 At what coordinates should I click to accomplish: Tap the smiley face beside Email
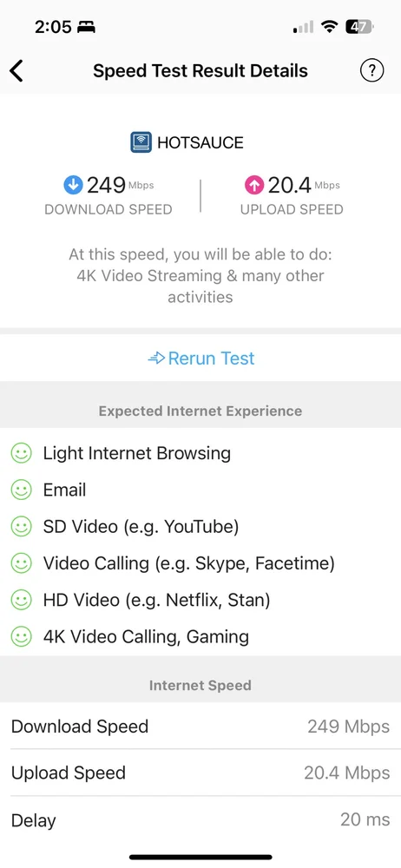[x=21, y=490]
